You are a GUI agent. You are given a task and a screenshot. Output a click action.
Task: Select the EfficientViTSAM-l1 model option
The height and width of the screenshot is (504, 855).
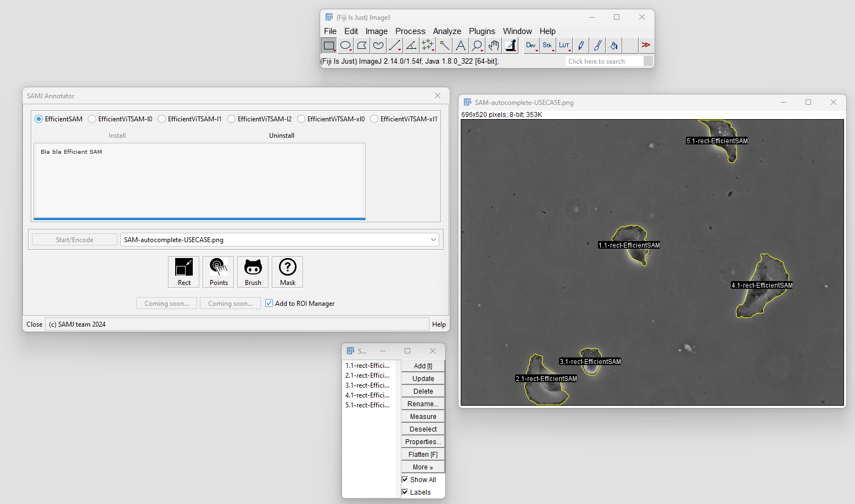190,119
